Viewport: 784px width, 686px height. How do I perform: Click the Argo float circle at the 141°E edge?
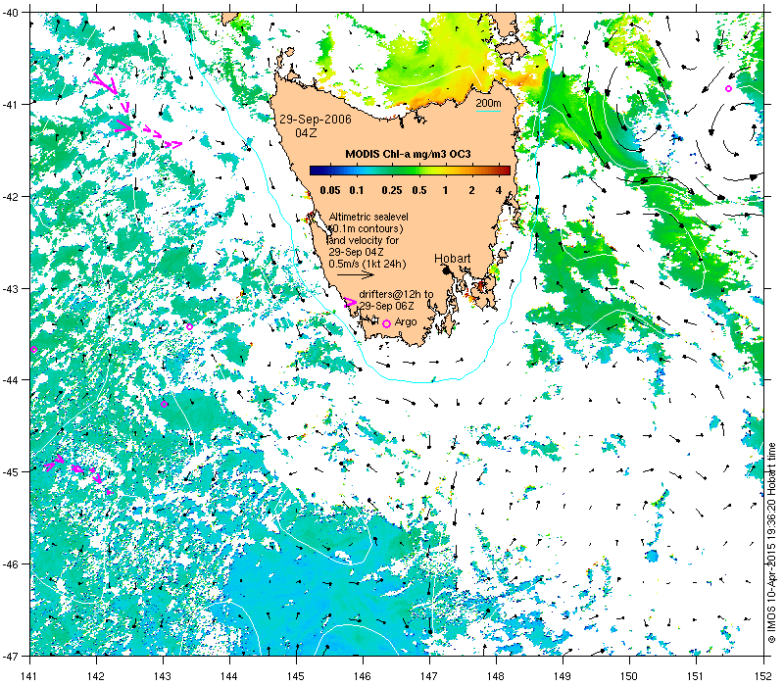pos(33,350)
